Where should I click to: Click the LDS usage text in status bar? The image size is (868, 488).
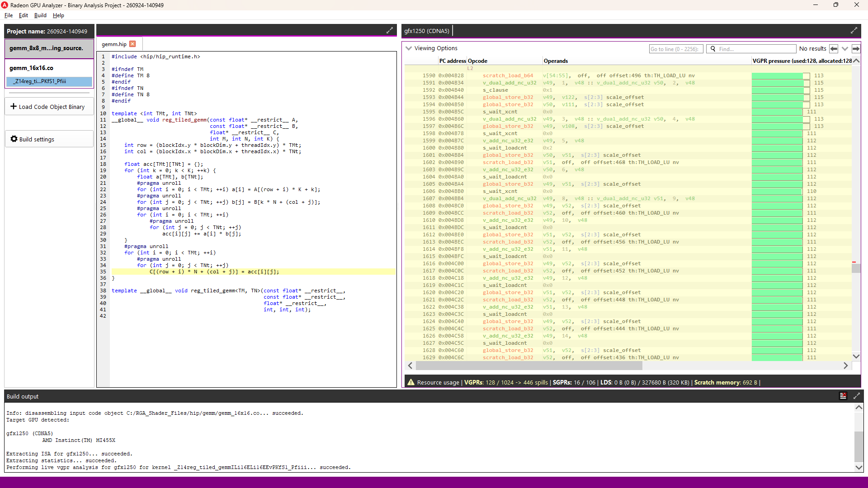[x=645, y=383]
